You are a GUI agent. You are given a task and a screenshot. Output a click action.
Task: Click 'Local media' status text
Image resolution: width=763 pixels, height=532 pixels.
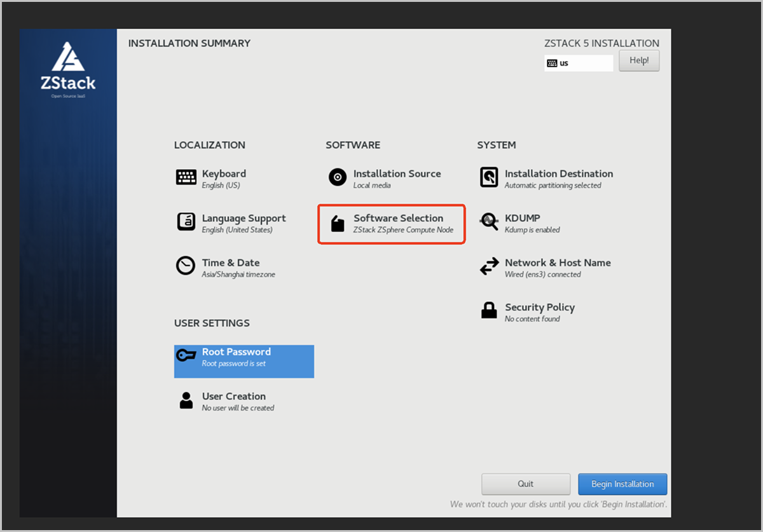pos(372,186)
